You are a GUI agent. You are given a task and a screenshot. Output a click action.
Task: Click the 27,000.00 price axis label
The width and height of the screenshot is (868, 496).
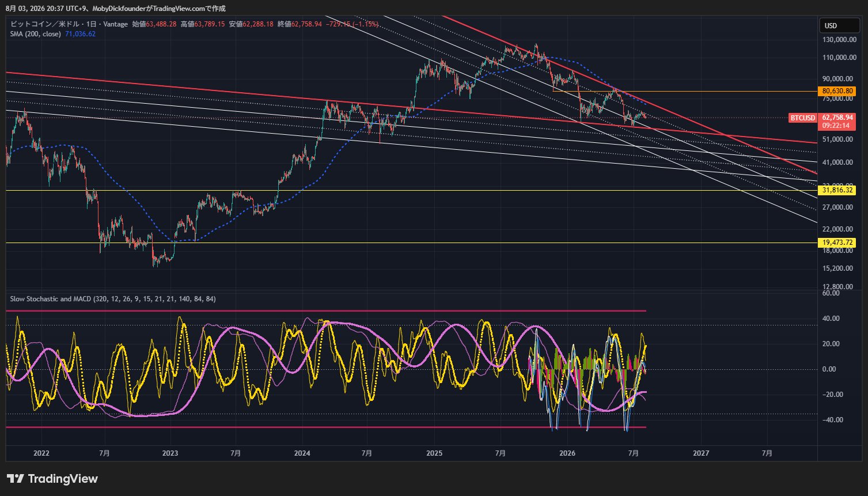(838, 207)
